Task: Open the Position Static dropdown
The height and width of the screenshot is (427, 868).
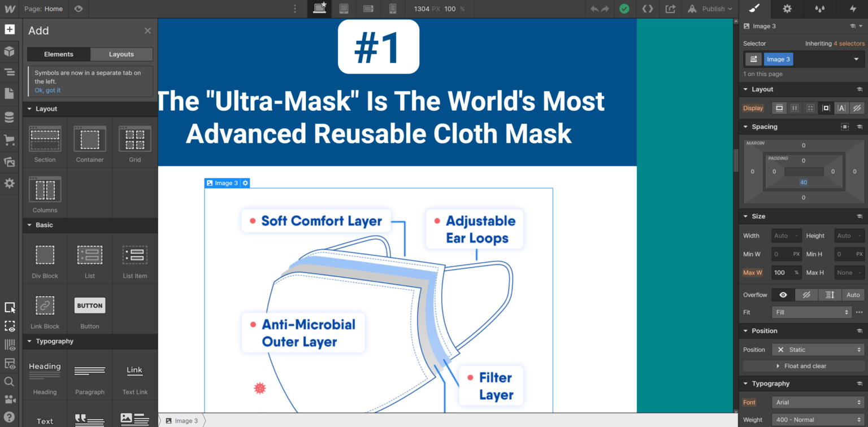Action: [818, 350]
